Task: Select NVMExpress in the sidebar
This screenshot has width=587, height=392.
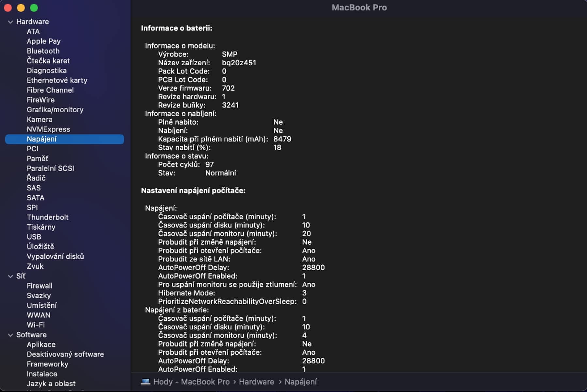Action: [48, 129]
